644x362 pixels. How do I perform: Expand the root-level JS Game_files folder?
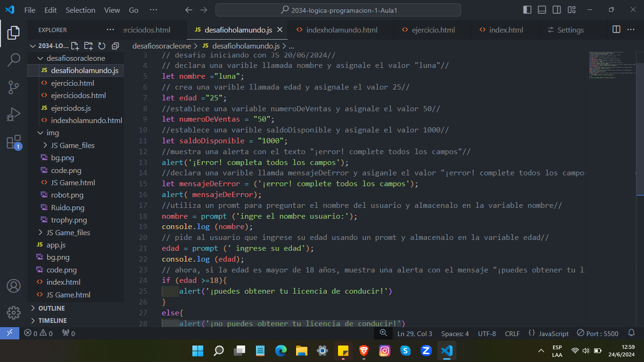pos(75,232)
